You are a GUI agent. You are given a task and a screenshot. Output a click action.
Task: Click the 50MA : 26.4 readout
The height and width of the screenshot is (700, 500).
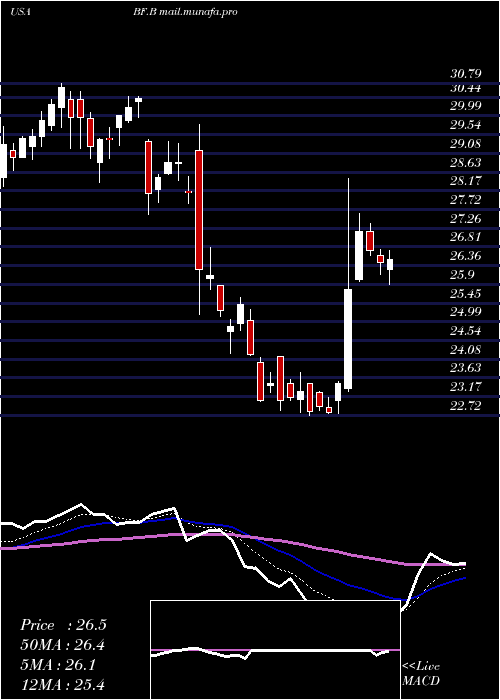(63, 645)
